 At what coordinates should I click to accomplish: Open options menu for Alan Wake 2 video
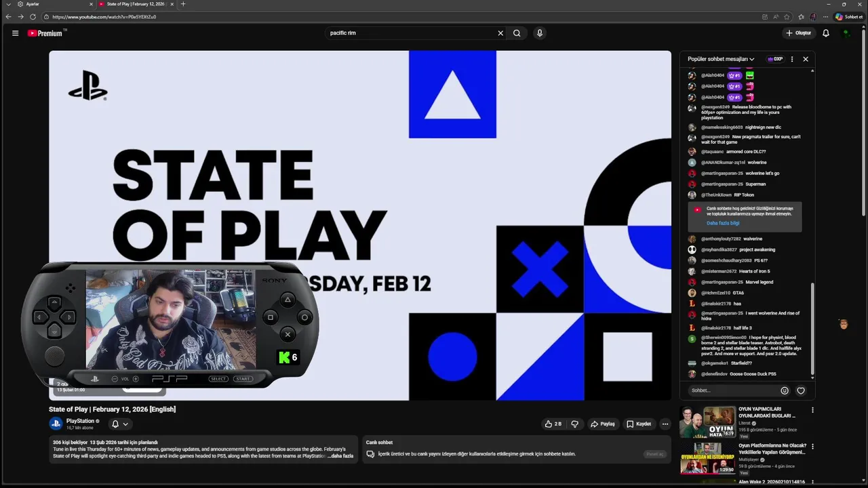coord(812,483)
